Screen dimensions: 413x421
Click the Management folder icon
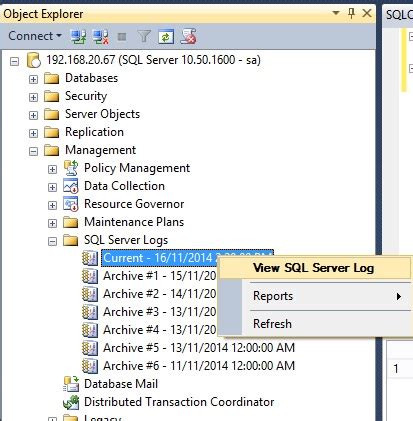tap(52, 150)
